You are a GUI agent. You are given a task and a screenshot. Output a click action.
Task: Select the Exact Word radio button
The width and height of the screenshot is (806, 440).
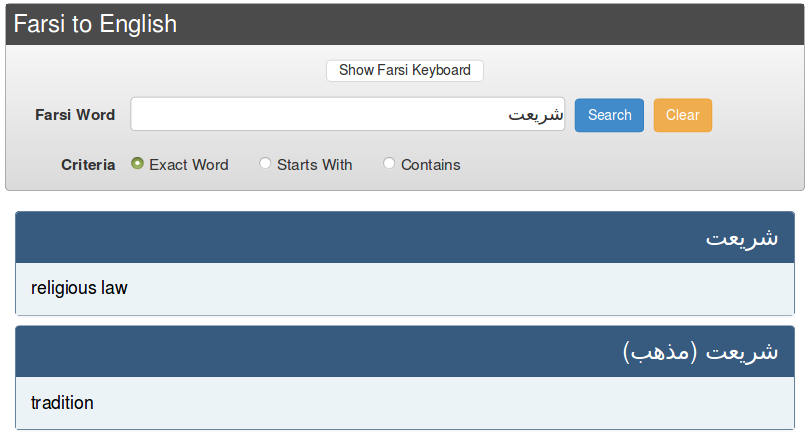coord(138,164)
